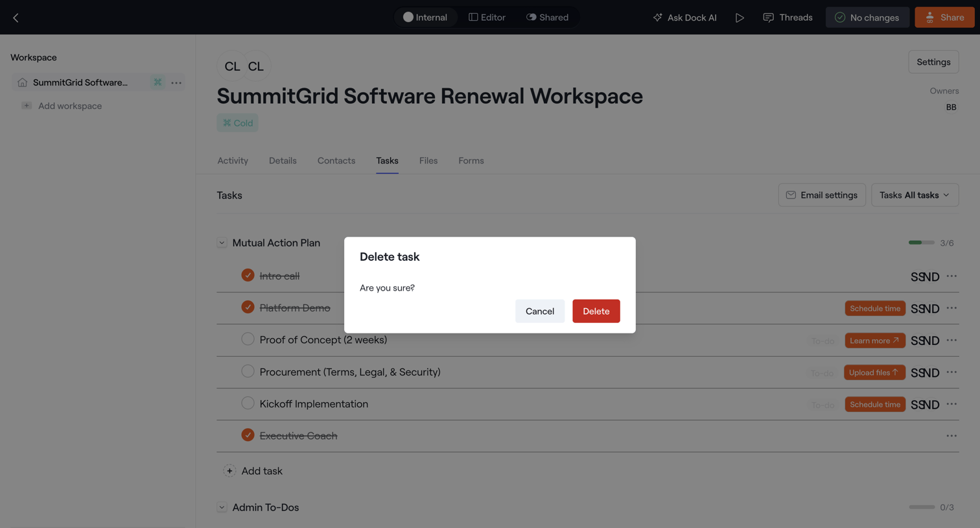This screenshot has height=528, width=980.
Task: Open more options for Executive Coach task
Action: 951,436
